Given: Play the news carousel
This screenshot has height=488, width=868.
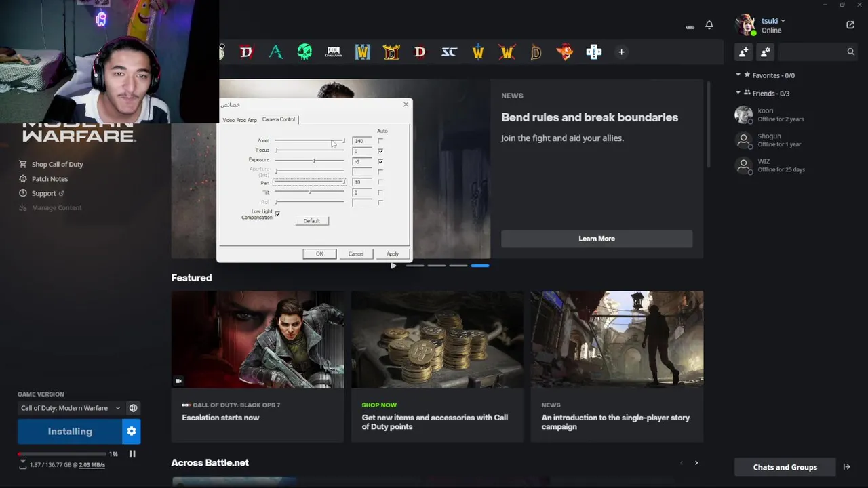Looking at the screenshot, I should [393, 266].
